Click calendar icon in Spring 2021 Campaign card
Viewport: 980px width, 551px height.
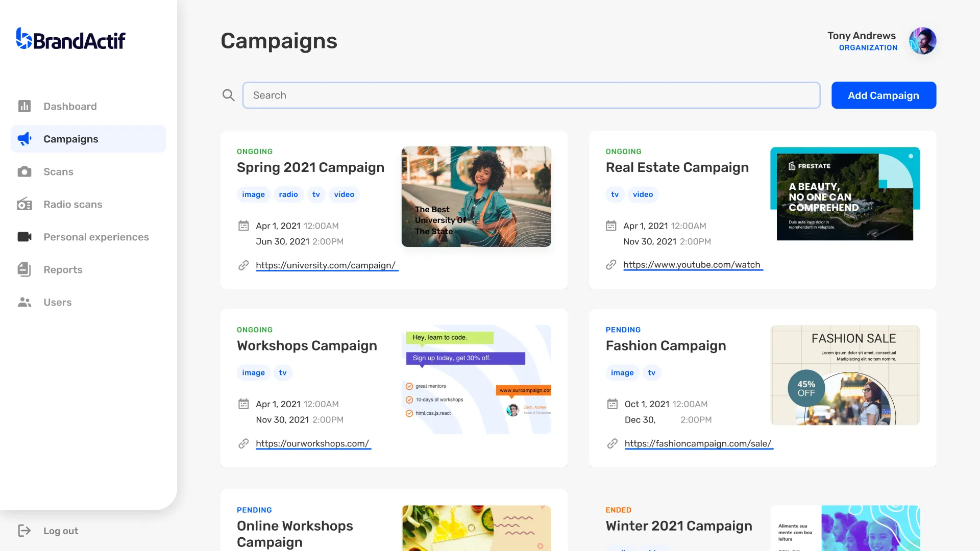[243, 226]
